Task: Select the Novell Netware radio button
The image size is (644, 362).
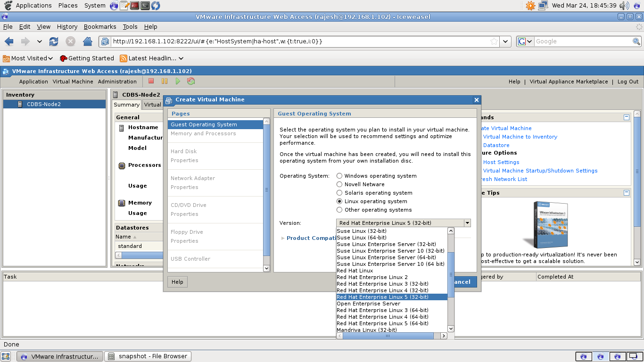Action: 339,184
